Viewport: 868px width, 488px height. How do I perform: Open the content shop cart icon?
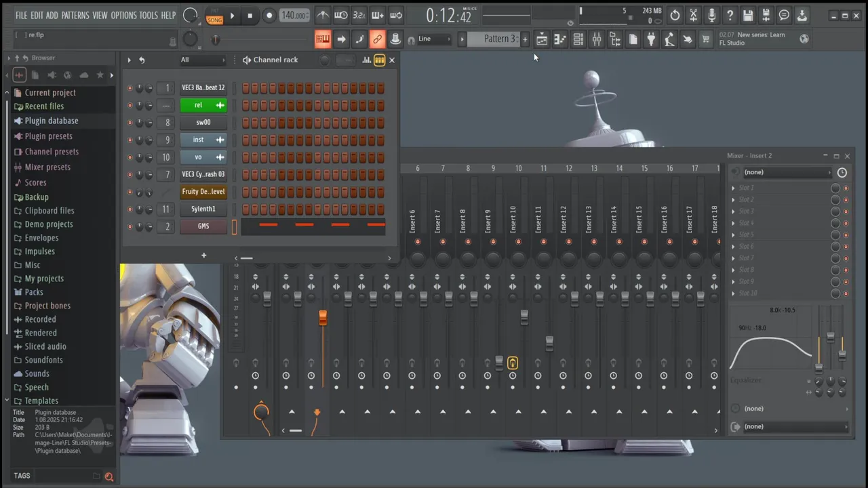pyautogui.click(x=705, y=39)
